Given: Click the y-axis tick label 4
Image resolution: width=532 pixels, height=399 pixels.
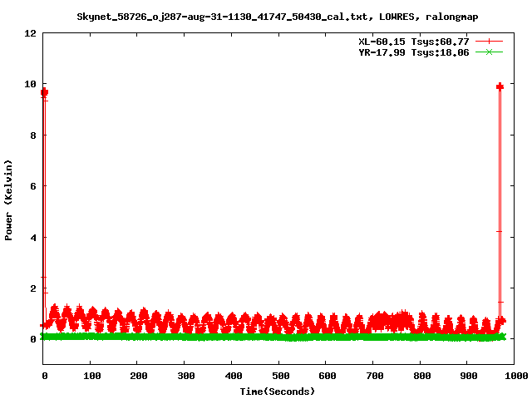Looking at the screenshot, I should click(33, 238).
